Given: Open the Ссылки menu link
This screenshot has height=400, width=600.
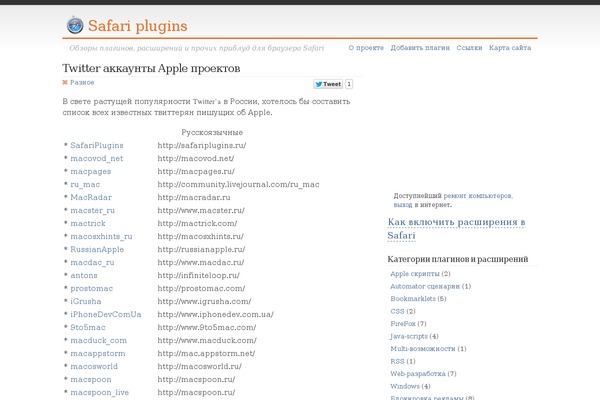Looking at the screenshot, I should [469, 48].
